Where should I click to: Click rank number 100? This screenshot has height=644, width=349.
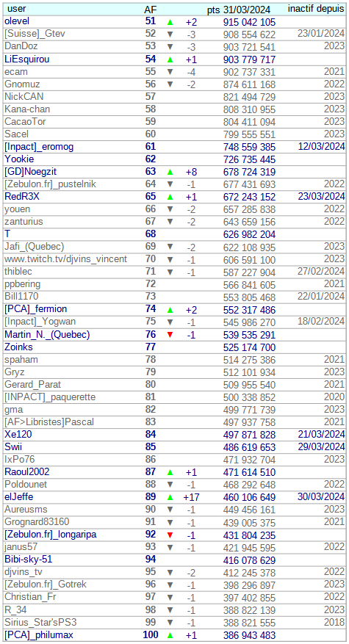click(x=151, y=635)
